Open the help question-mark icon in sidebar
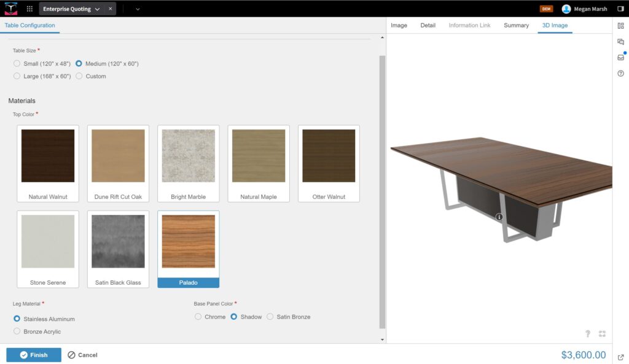The height and width of the screenshot is (364, 629). (x=620, y=74)
